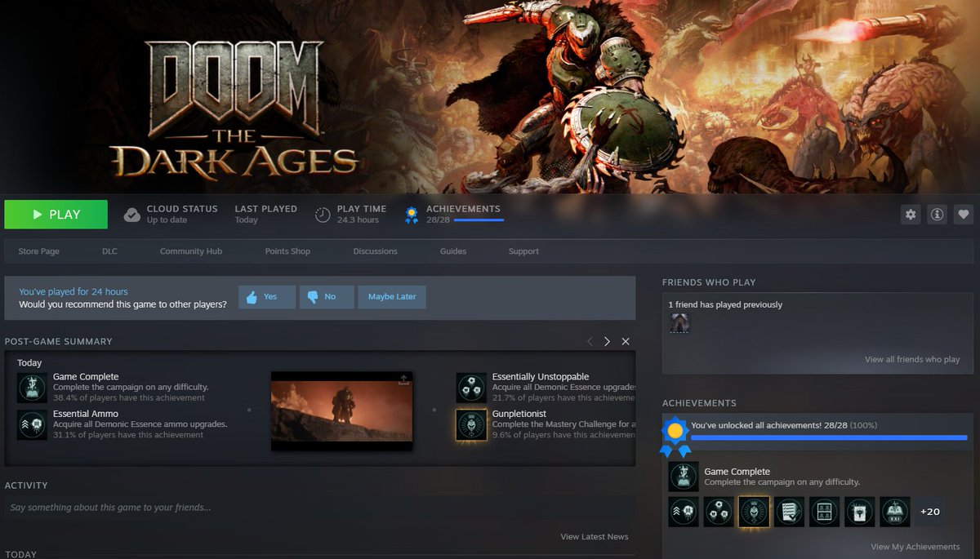Click the 'PLAY TIME 24.3 hours' label
The width and height of the screenshot is (980, 559).
point(362,215)
